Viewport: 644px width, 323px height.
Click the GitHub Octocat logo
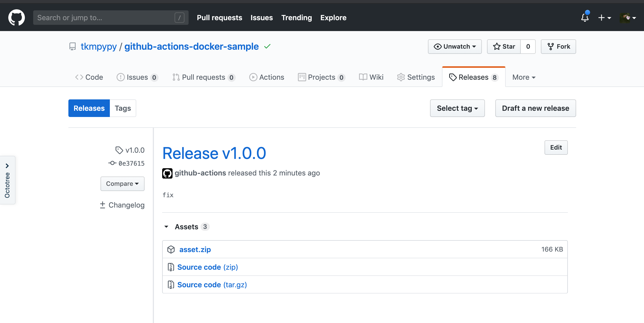pos(17,18)
